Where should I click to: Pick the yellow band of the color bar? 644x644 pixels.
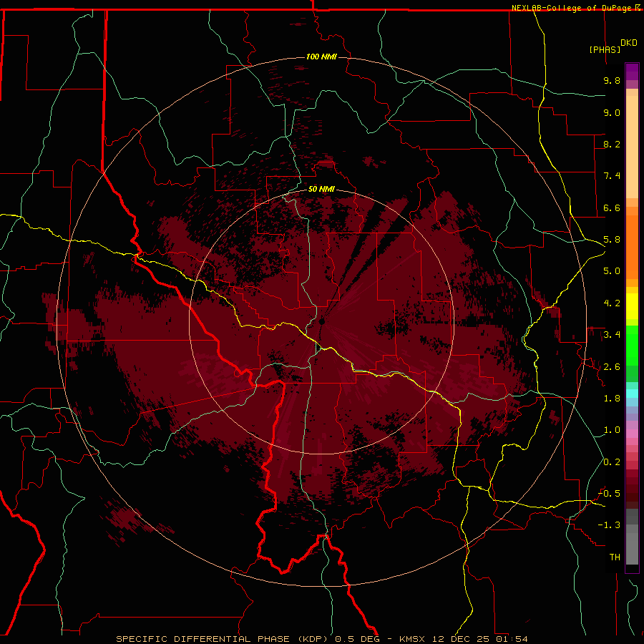click(x=632, y=306)
